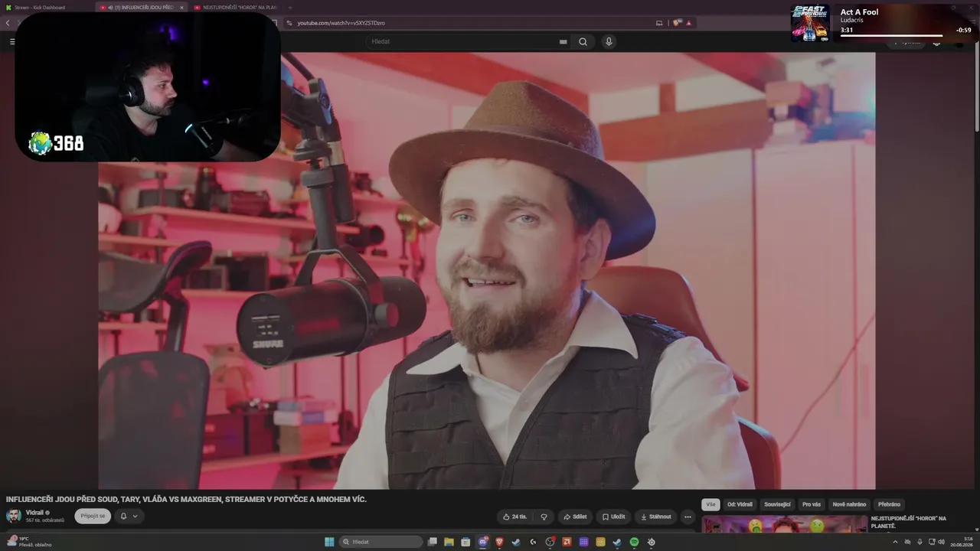
Task: Open Discord from the taskbar
Action: click(x=483, y=542)
